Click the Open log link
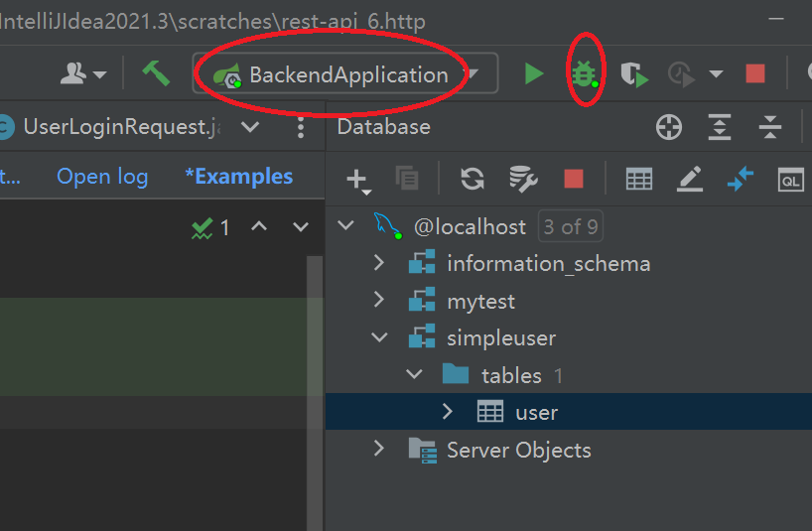Screen dimensions: 812x531 click(102, 177)
